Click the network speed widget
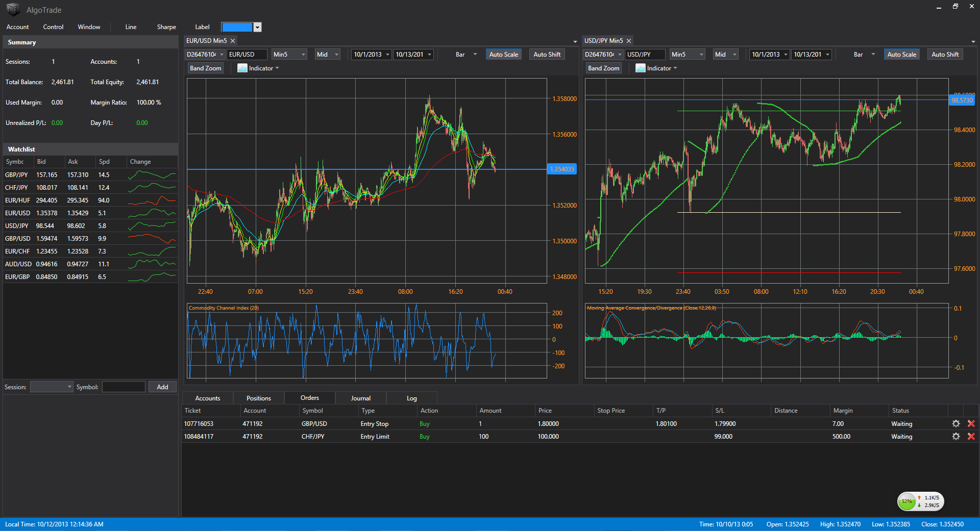Screen dimensions: 980x531 [x=920, y=501]
